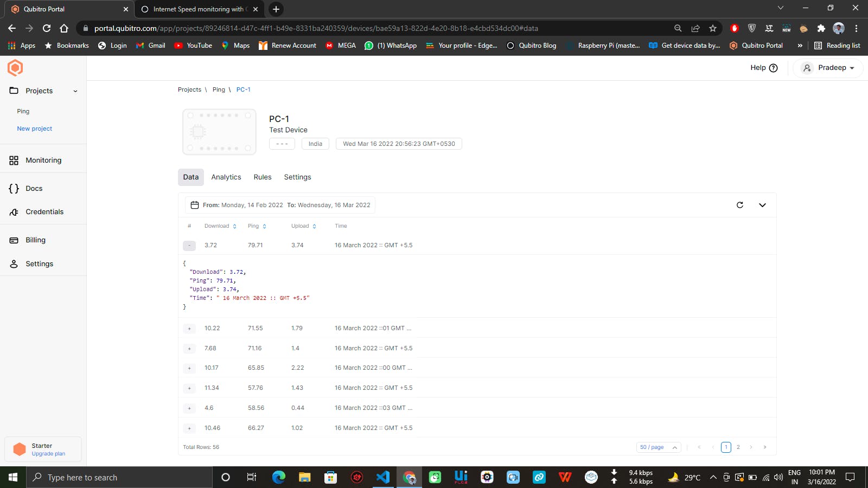Go to the Billing section
Viewport: 868px width, 488px height.
pos(35,240)
